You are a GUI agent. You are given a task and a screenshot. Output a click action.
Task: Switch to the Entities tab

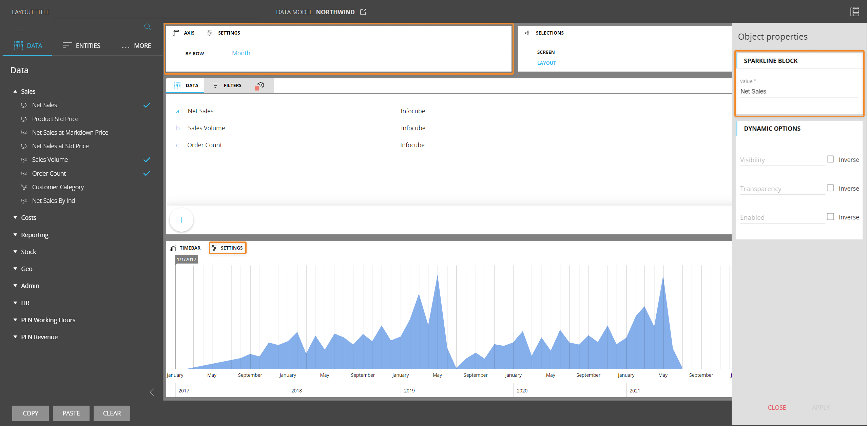coord(88,45)
